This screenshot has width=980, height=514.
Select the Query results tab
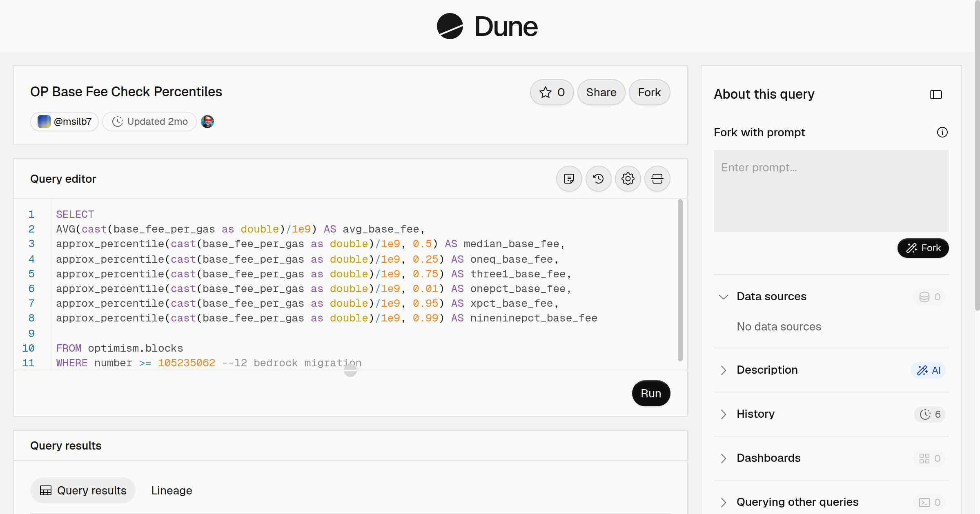pos(83,490)
